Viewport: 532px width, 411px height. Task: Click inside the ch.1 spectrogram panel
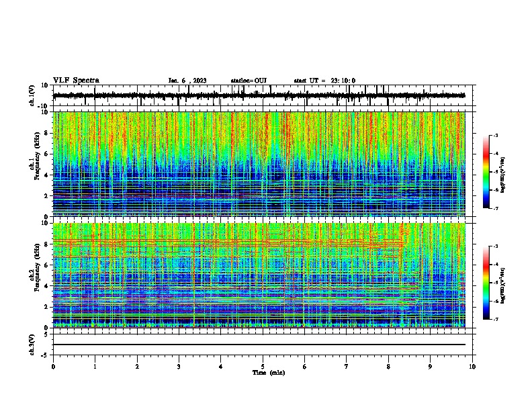point(259,164)
